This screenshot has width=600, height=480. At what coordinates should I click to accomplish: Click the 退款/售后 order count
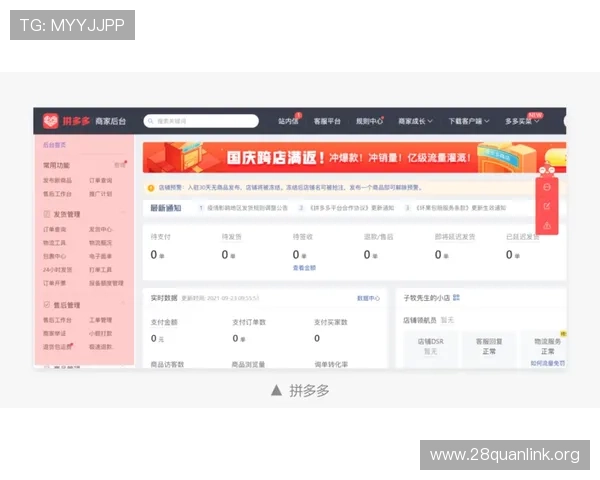tap(370, 255)
